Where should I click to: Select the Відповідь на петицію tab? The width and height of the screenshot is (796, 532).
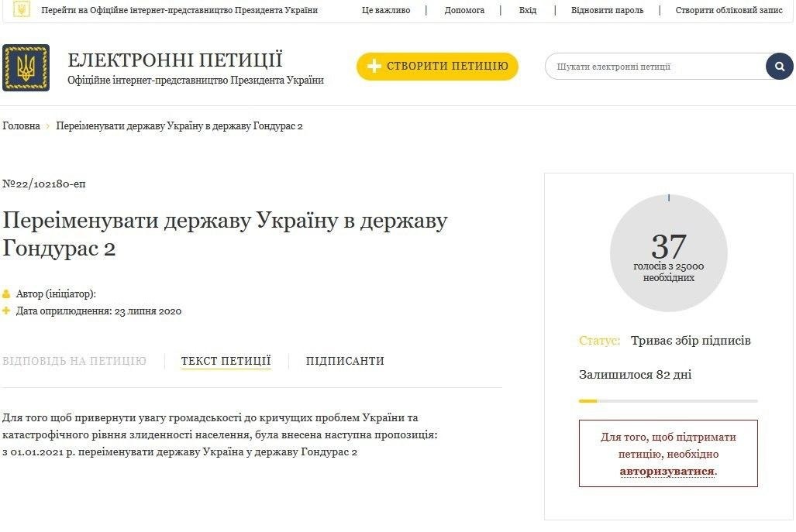click(x=74, y=361)
